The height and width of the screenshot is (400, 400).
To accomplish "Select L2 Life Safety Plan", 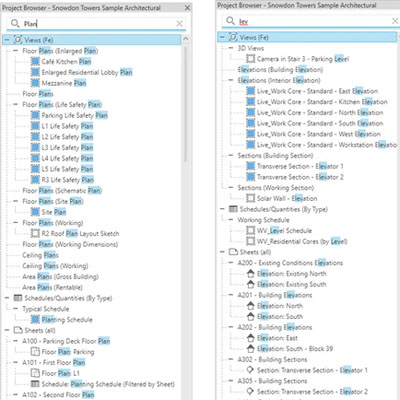I will coord(67,137).
